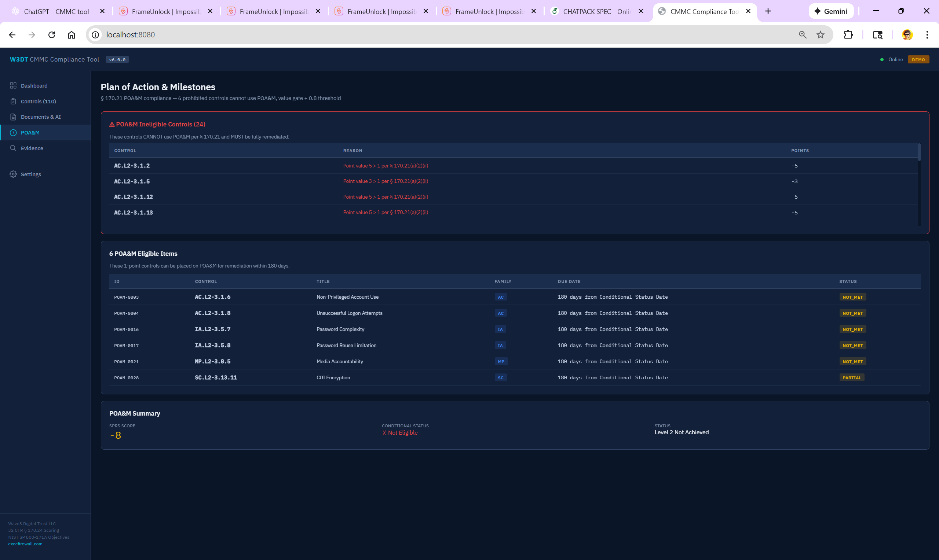This screenshot has width=939, height=560.
Task: Open a new browser tab
Action: tap(768, 11)
